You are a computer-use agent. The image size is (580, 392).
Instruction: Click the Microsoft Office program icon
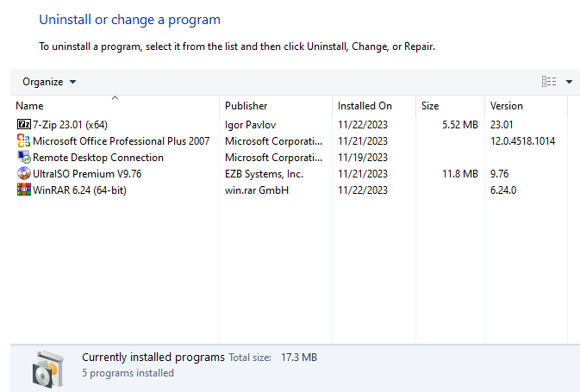click(24, 141)
